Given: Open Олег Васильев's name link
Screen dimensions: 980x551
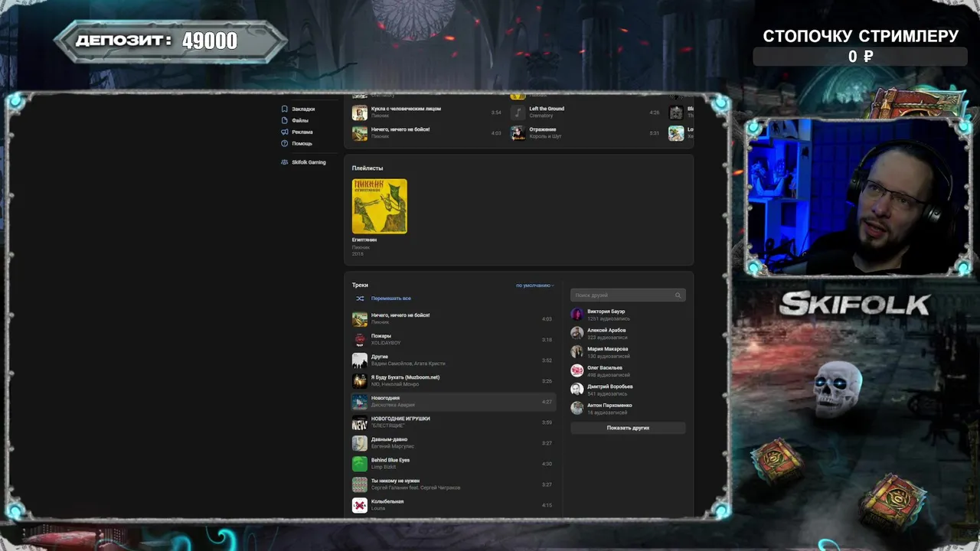Looking at the screenshot, I should (x=606, y=367).
